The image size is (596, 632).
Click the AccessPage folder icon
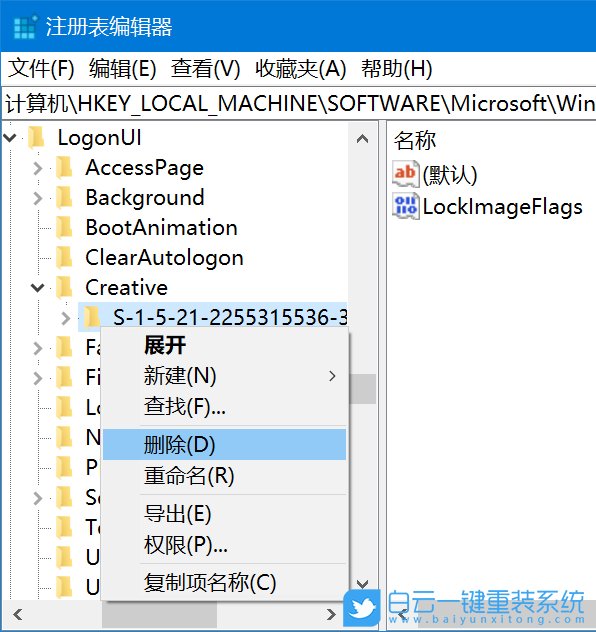tap(64, 168)
